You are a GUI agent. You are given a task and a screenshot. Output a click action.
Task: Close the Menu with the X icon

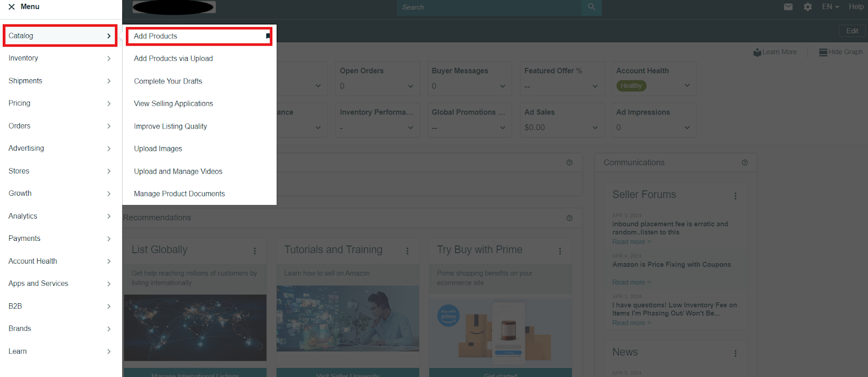[x=11, y=7]
